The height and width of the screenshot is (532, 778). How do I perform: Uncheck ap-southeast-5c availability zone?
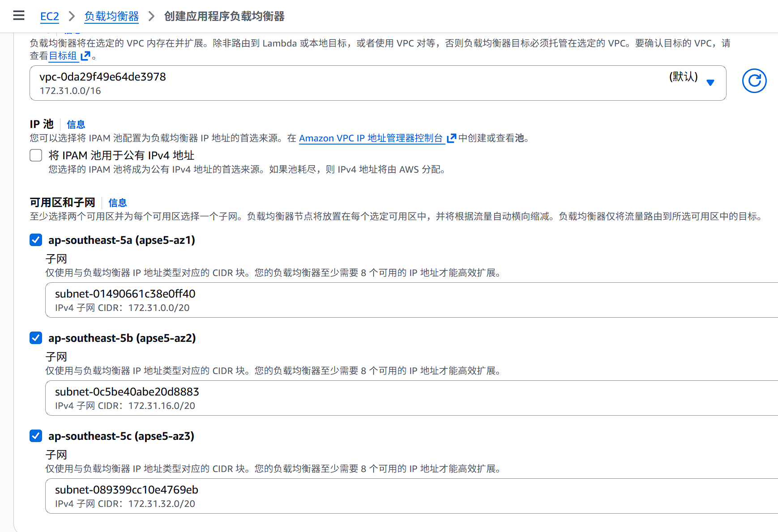point(36,436)
